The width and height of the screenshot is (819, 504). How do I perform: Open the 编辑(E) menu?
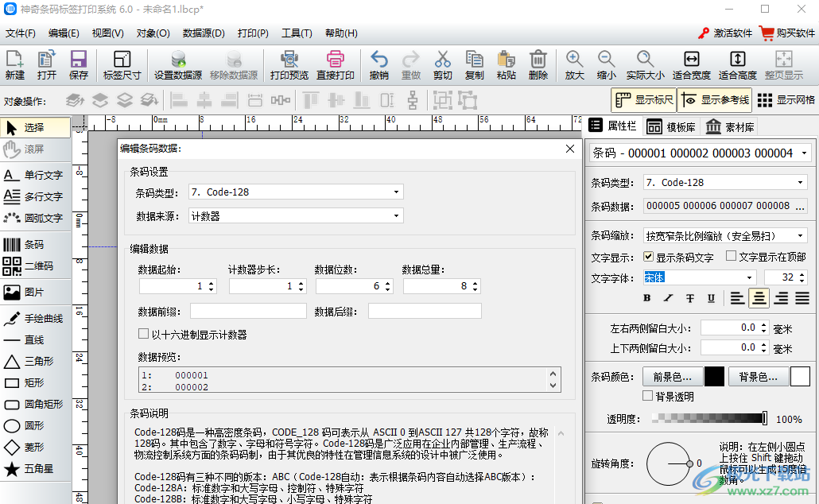tap(64, 33)
